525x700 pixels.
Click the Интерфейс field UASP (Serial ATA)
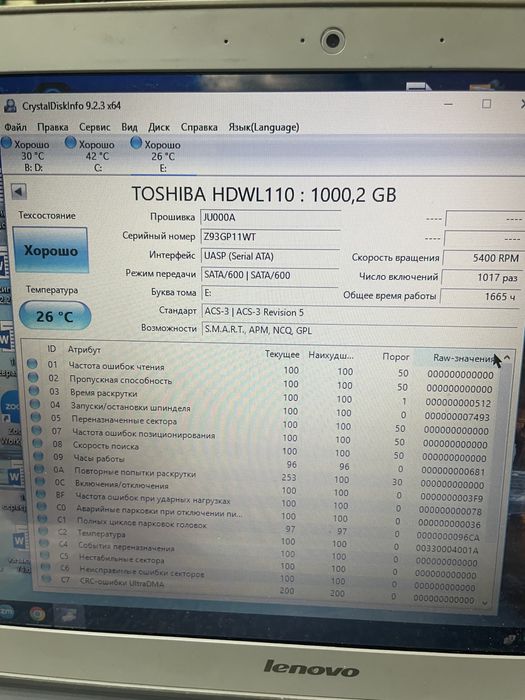coord(270,256)
